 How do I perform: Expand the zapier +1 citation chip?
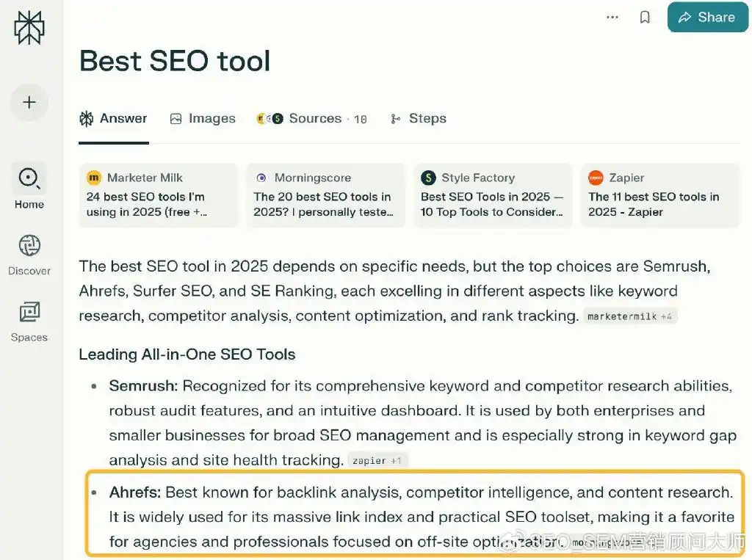(377, 460)
